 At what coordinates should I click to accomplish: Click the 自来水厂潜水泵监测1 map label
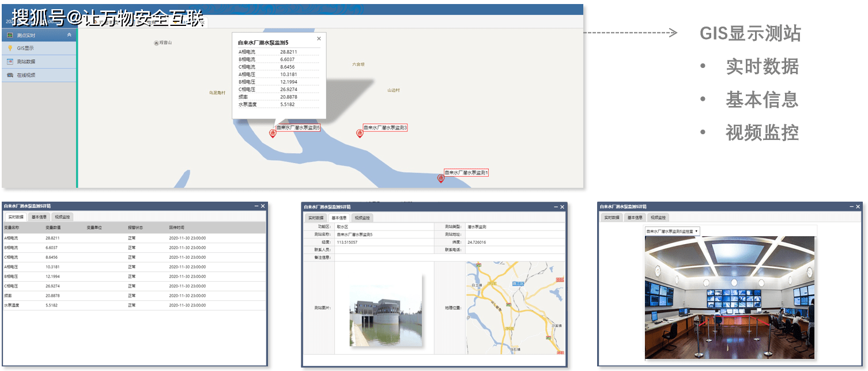tap(466, 172)
